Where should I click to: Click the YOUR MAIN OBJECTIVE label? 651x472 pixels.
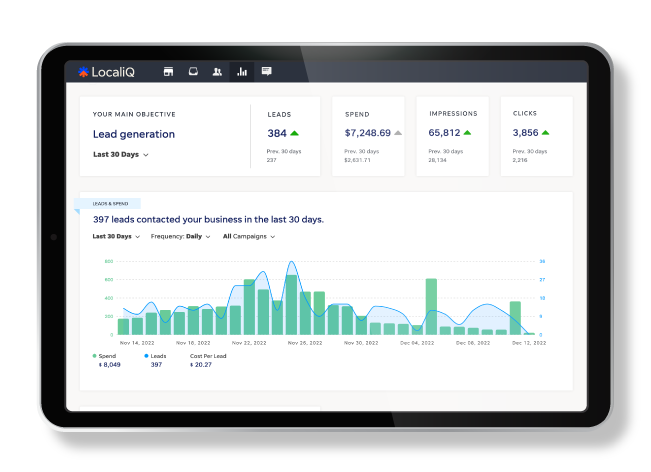(134, 114)
